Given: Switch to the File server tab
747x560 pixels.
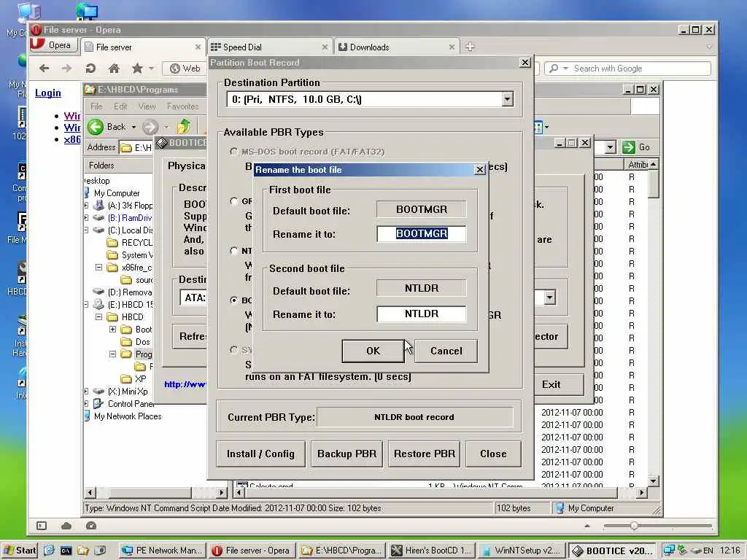Looking at the screenshot, I should tap(142, 47).
